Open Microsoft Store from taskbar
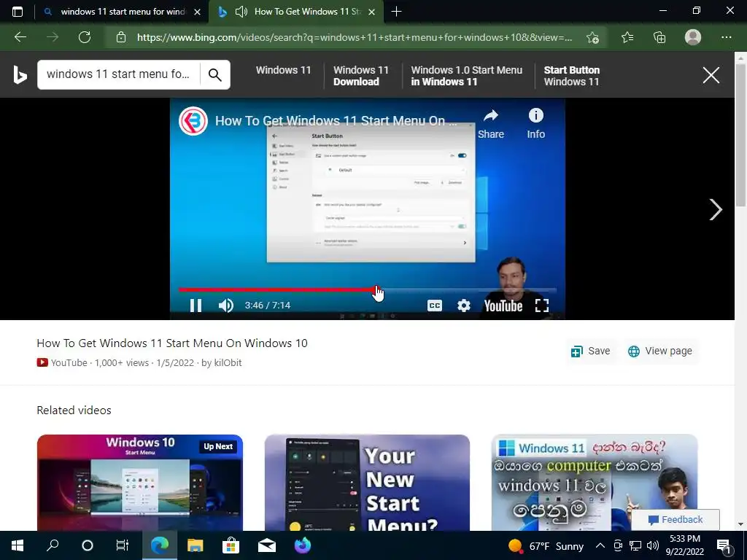The height and width of the screenshot is (560, 747). (231, 545)
